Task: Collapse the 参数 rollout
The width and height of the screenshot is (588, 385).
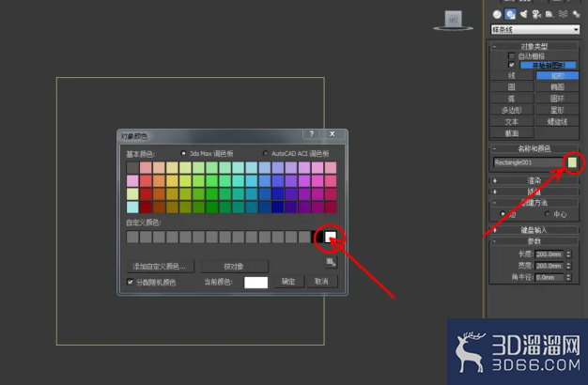Action: pos(534,241)
